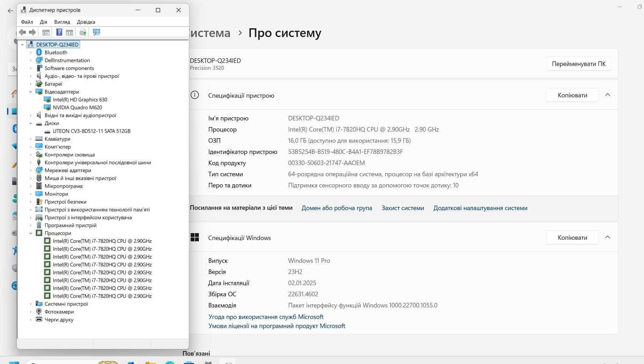Click the Черги друку printer icon
The height and width of the screenshot is (364, 644).
(x=39, y=319)
